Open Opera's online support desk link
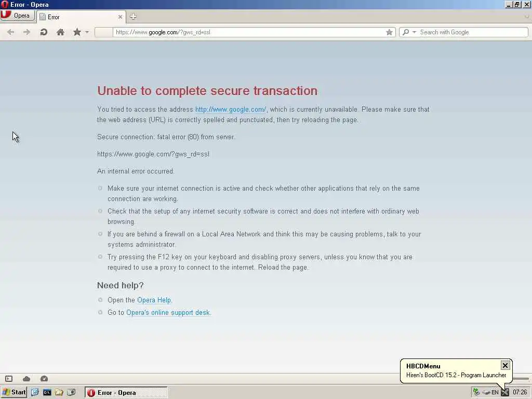Screen dimensions: 532x399 point(168,312)
